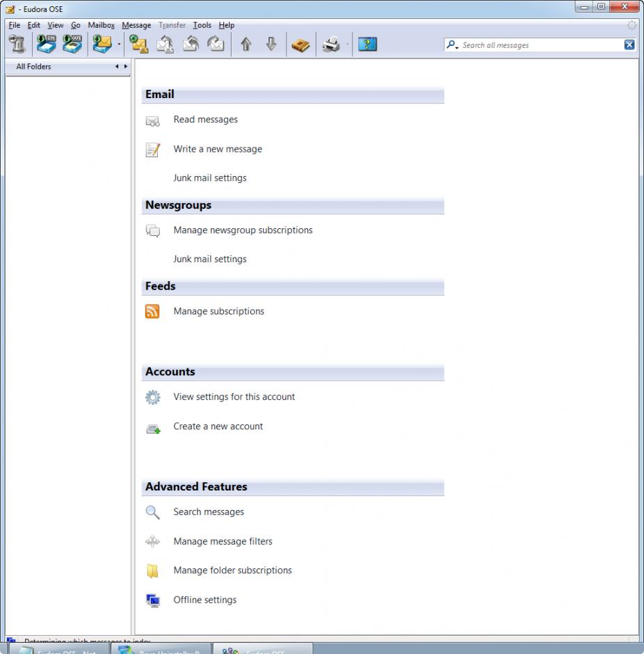644x654 pixels.
Task: Click the Manage folder subscriptions folder icon
Action: pos(152,571)
